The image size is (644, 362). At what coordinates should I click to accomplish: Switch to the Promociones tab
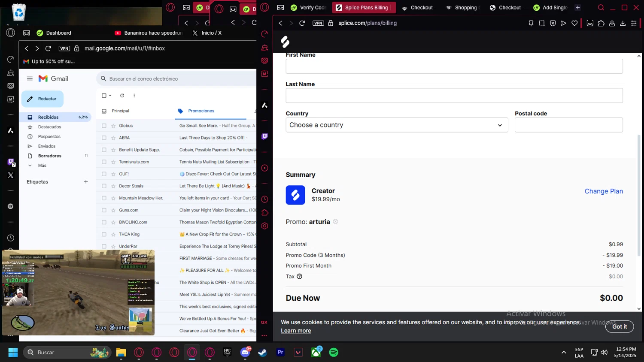coord(201,111)
